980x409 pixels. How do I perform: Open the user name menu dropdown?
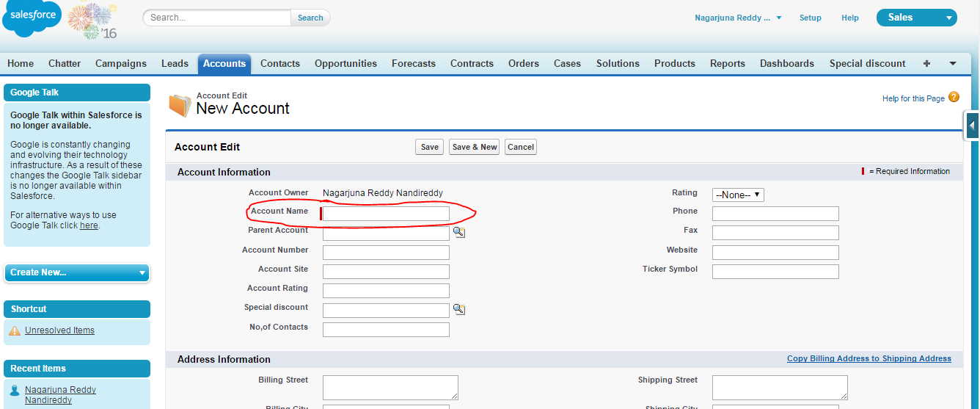pyautogui.click(x=738, y=18)
